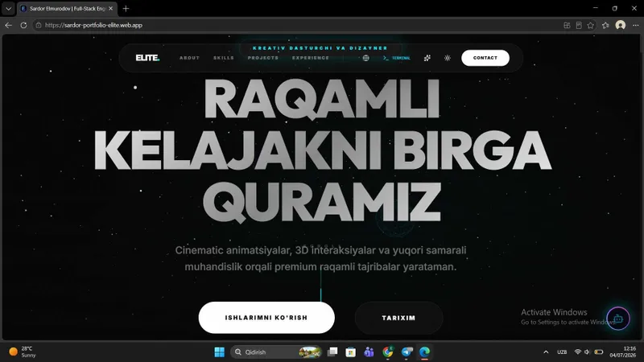
Task: Open the volume speaker icon
Action: tap(588, 352)
